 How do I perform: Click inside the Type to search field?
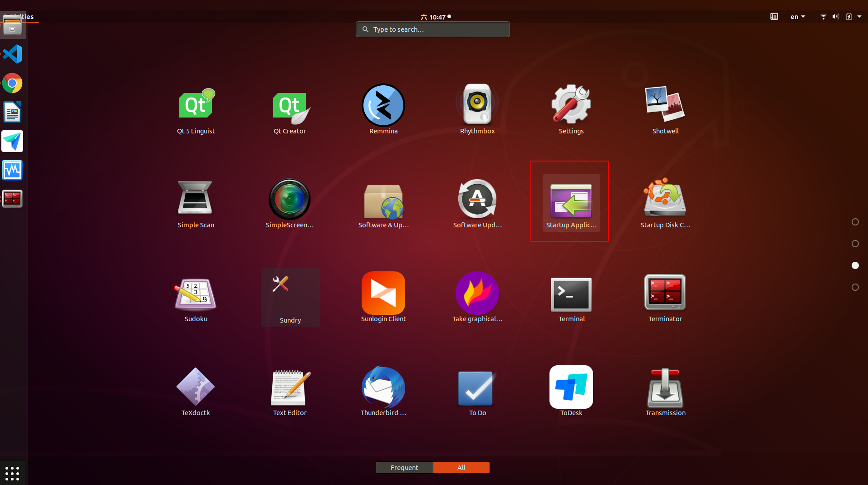(x=432, y=29)
